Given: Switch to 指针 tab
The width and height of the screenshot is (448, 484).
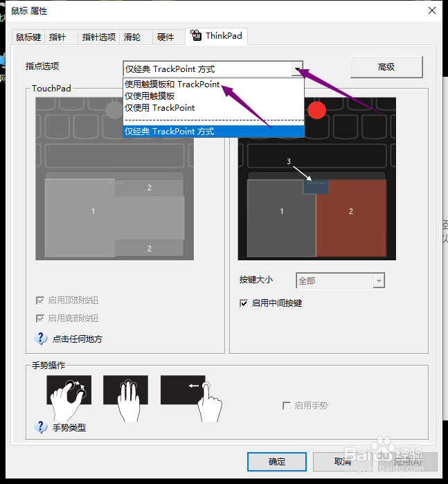Looking at the screenshot, I should click(x=61, y=37).
